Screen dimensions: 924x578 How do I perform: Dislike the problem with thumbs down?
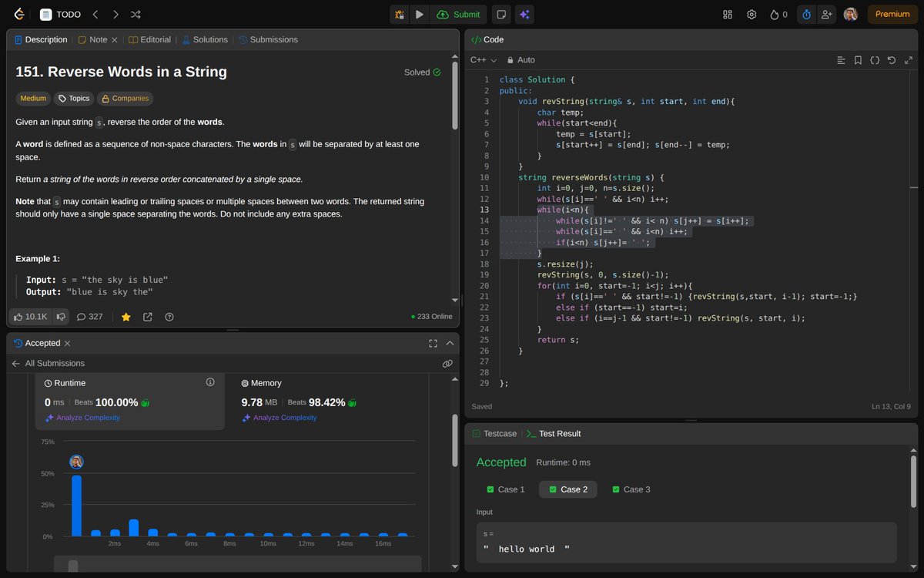pos(60,317)
